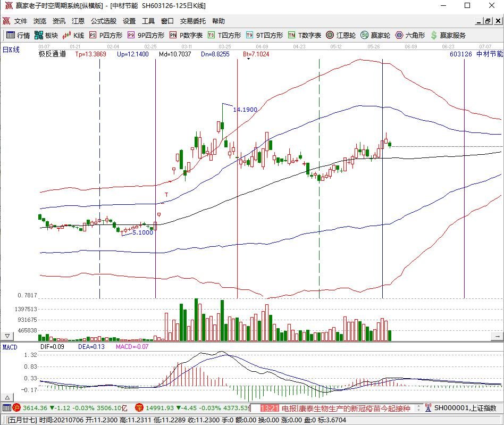
Task: Open the 9T四方形 tool
Action: [264, 36]
